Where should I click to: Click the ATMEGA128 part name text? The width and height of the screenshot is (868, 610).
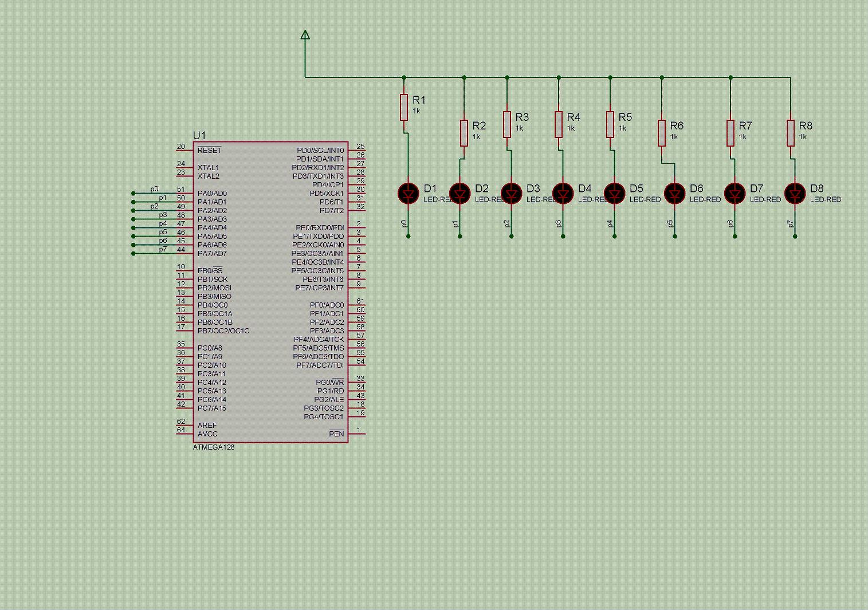(214, 447)
